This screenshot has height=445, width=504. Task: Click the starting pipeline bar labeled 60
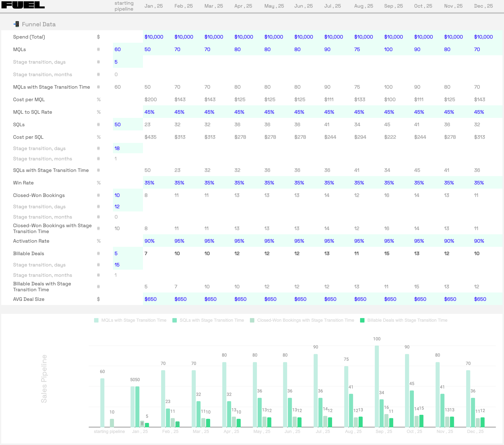[x=102, y=402]
